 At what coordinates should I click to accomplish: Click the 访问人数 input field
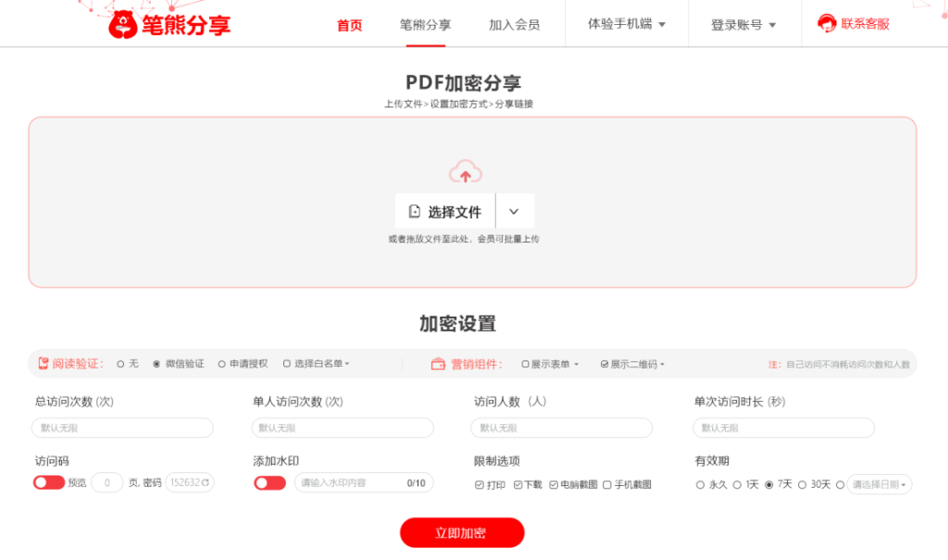click(x=562, y=428)
